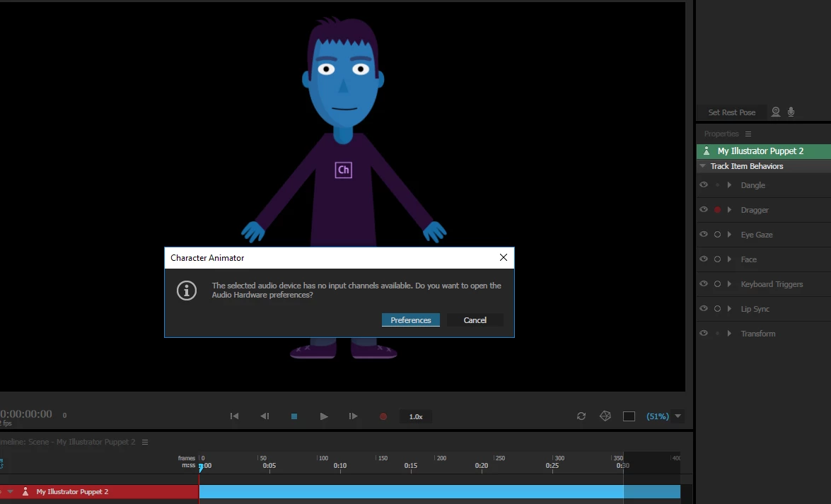Screen dimensions: 831x504
Task: Hide the Lip Sync behavior
Action: 704,308
